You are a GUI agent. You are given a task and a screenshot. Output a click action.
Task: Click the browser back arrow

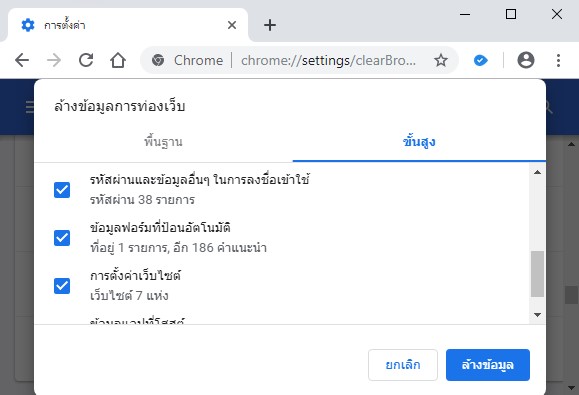22,60
